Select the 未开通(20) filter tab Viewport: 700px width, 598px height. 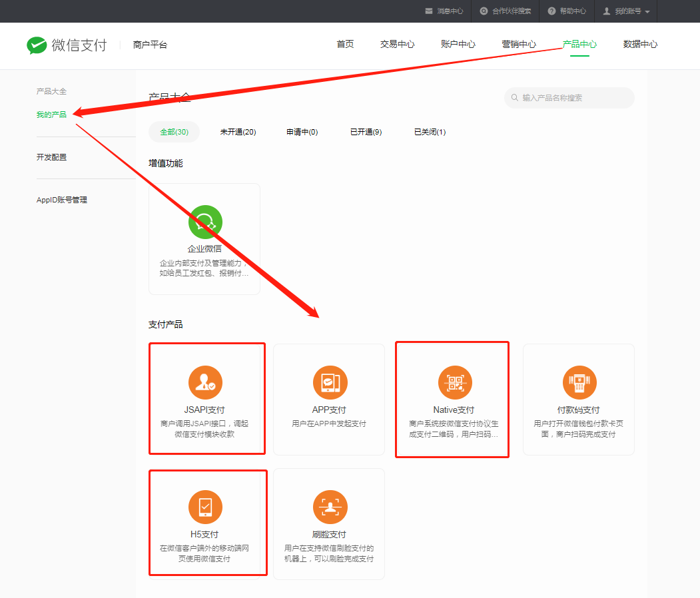(x=238, y=132)
